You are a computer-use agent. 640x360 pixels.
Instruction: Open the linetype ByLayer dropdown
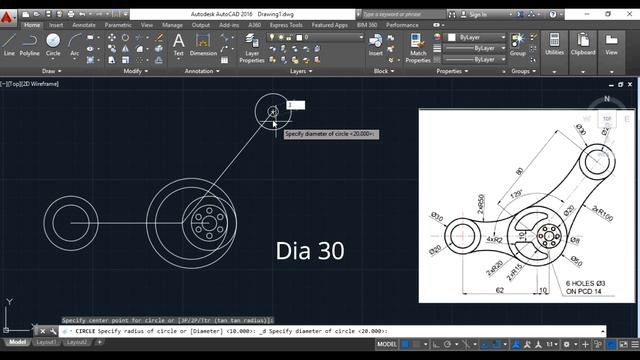point(475,60)
